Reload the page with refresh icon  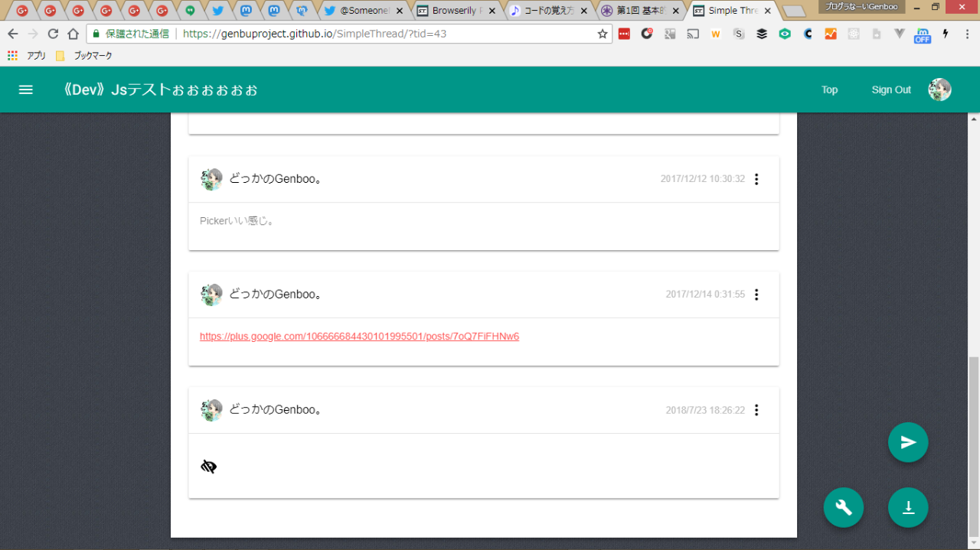(53, 34)
